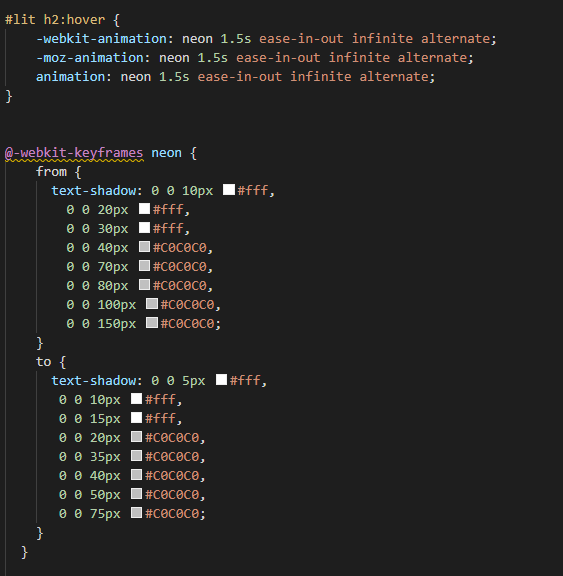The height and width of the screenshot is (576, 563).
Task: Place cursor on the from keyword
Action: [x=51, y=172]
